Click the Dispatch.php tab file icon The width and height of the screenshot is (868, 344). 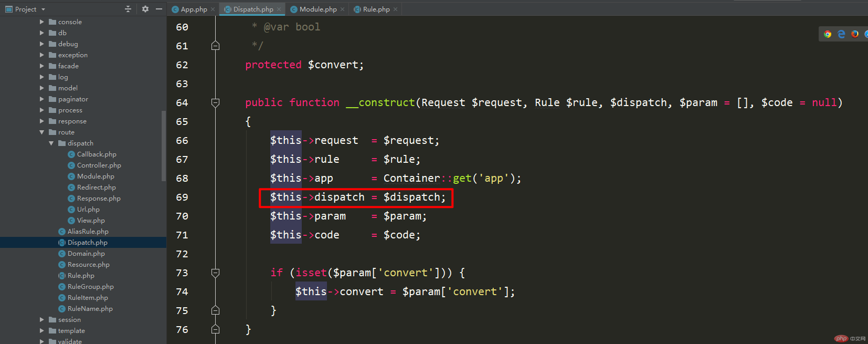(x=228, y=9)
